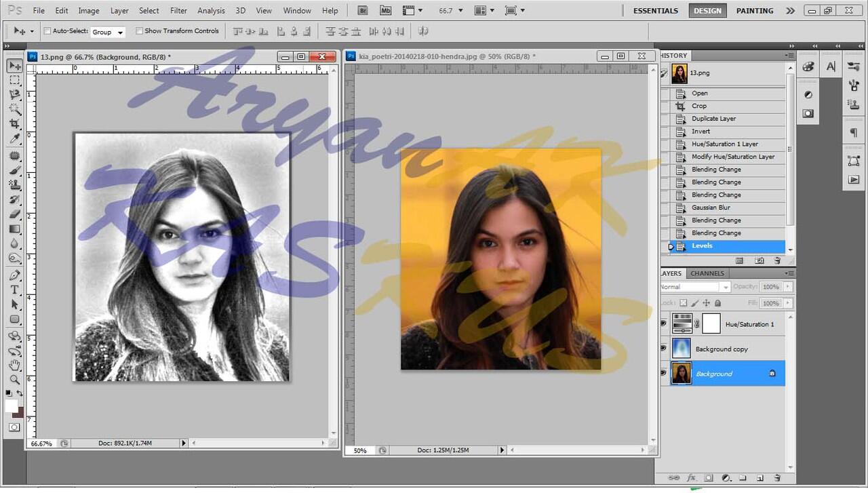The height and width of the screenshot is (493, 868).
Task: Open the Layers panel options menu
Action: tap(789, 273)
